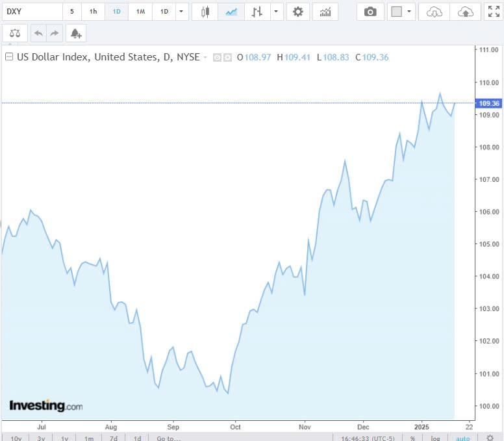Expand the chart style dropdown arrow
The image size is (504, 441).
[x=277, y=12]
